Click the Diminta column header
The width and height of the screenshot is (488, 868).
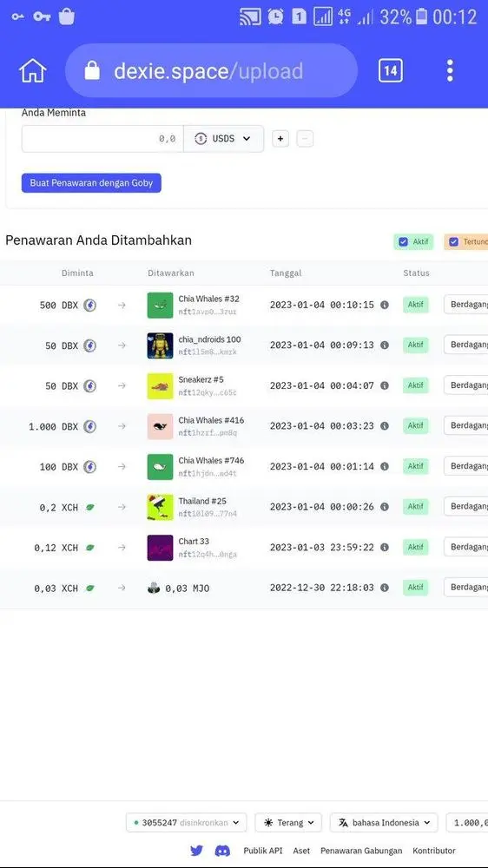click(x=77, y=273)
